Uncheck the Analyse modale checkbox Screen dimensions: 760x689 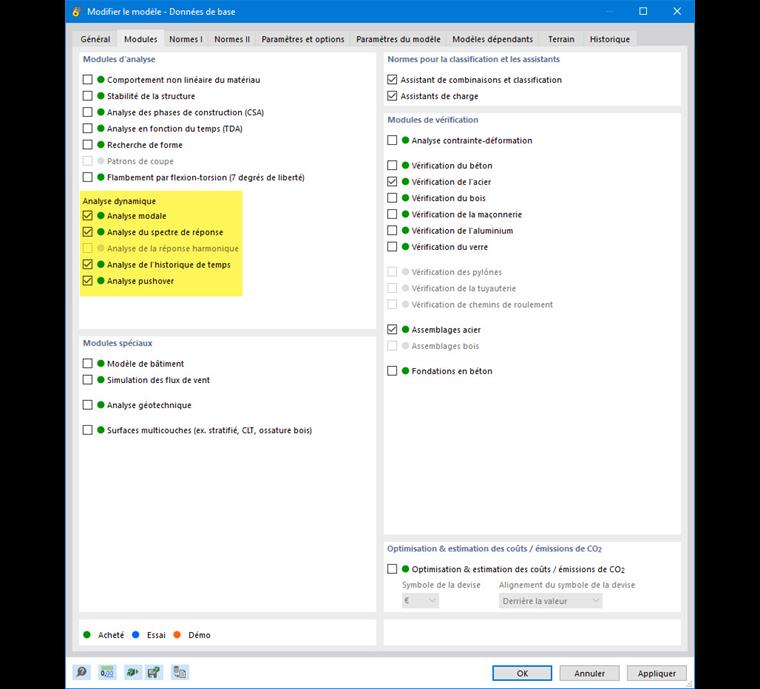87,216
